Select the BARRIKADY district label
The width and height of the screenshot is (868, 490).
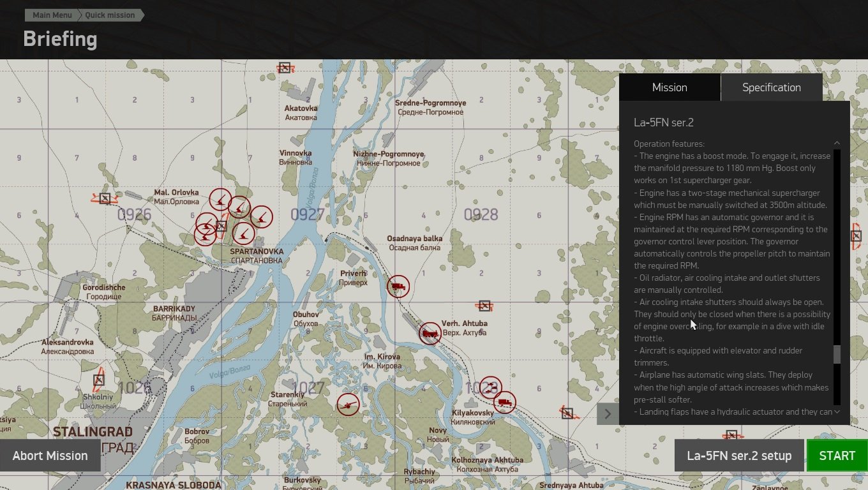[174, 313]
